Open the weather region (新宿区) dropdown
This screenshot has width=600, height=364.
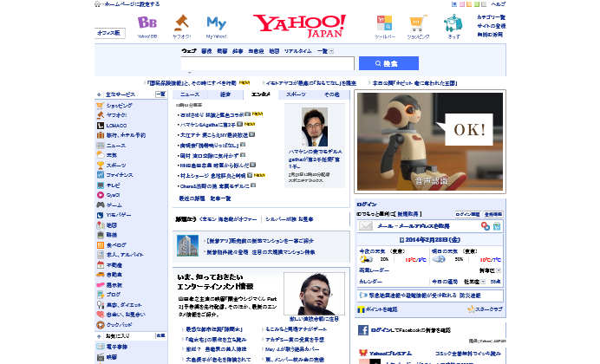click(x=499, y=270)
